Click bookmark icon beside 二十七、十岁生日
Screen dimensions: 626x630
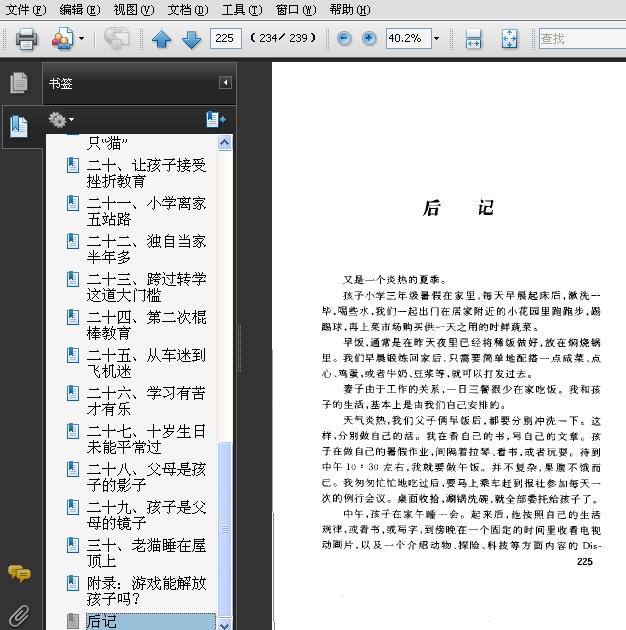tap(73, 431)
